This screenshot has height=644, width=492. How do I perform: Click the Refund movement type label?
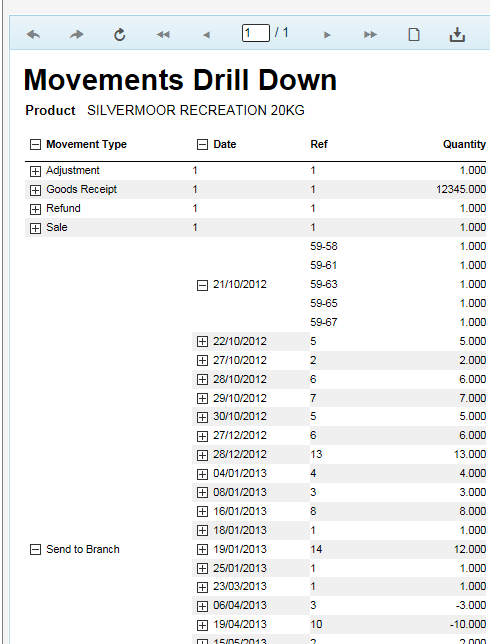(x=63, y=208)
